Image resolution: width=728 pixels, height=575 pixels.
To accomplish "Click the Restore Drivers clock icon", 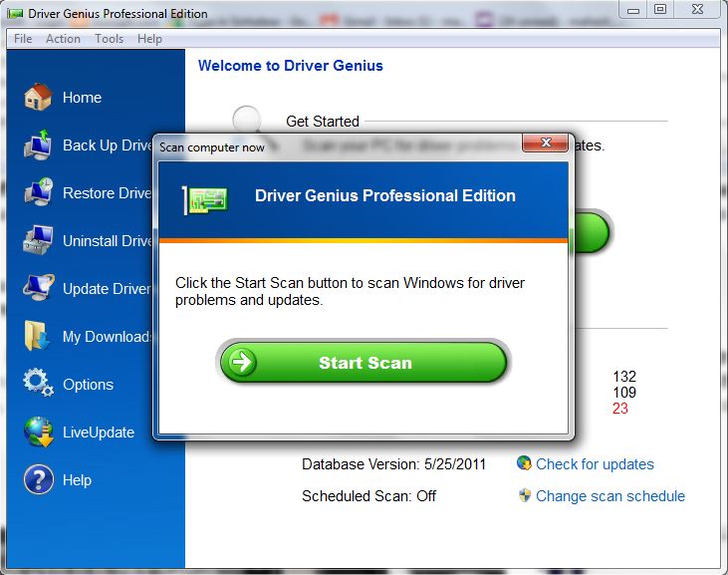I will tap(38, 192).
